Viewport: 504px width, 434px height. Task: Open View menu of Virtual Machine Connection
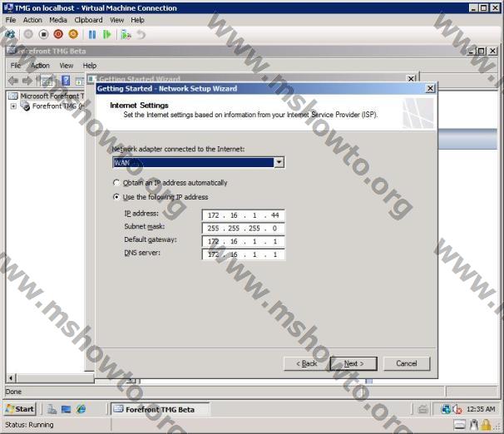(116, 20)
